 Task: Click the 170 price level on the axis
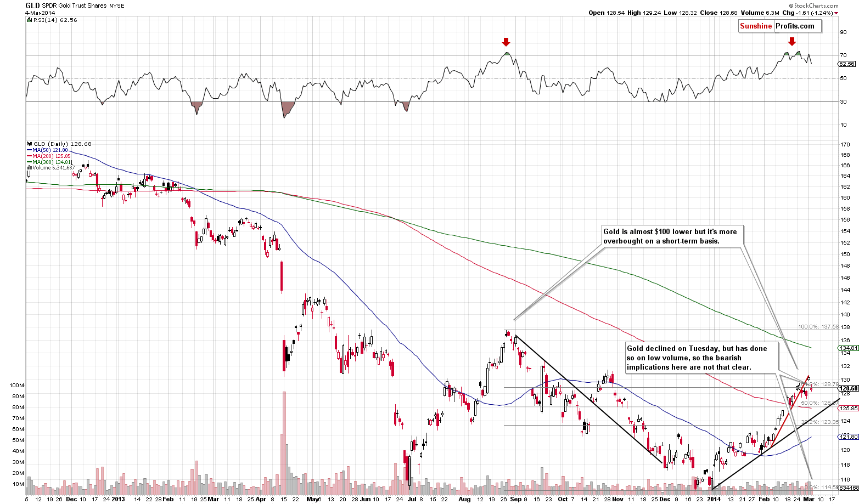pos(844,145)
